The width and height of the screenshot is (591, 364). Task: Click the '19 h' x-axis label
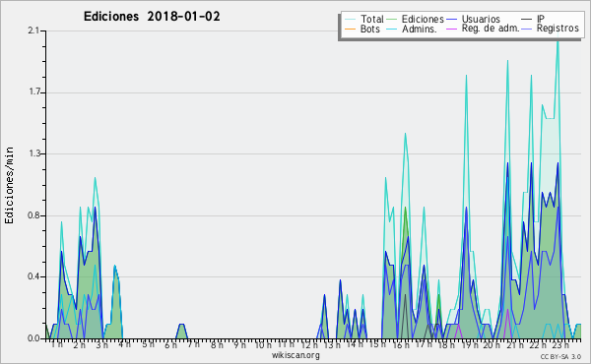pyautogui.click(x=470, y=344)
